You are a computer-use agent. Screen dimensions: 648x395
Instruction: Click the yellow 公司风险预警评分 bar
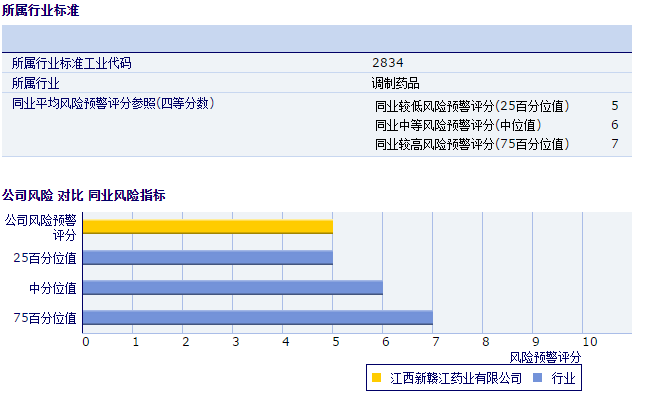coord(208,227)
